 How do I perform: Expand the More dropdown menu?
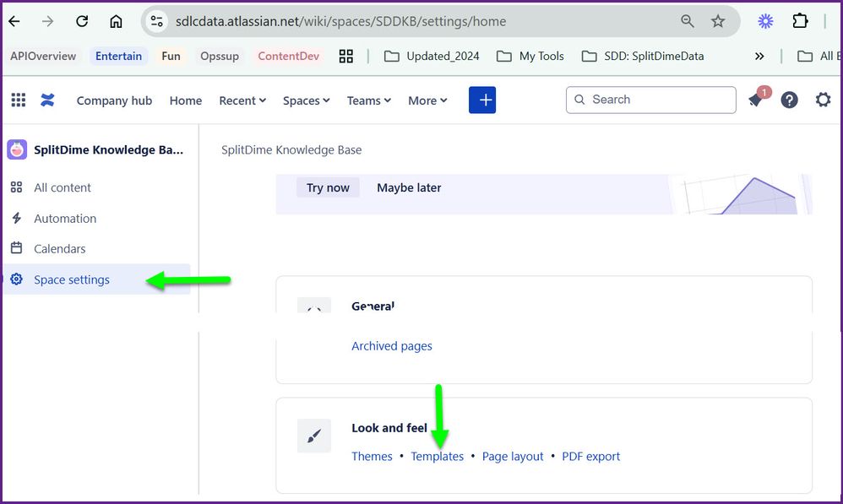point(427,100)
